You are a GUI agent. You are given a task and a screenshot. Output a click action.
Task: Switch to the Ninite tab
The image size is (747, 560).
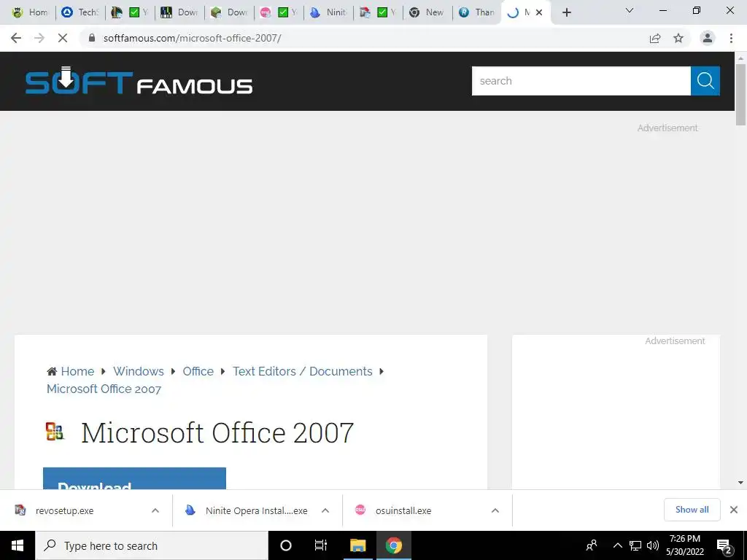pyautogui.click(x=329, y=12)
